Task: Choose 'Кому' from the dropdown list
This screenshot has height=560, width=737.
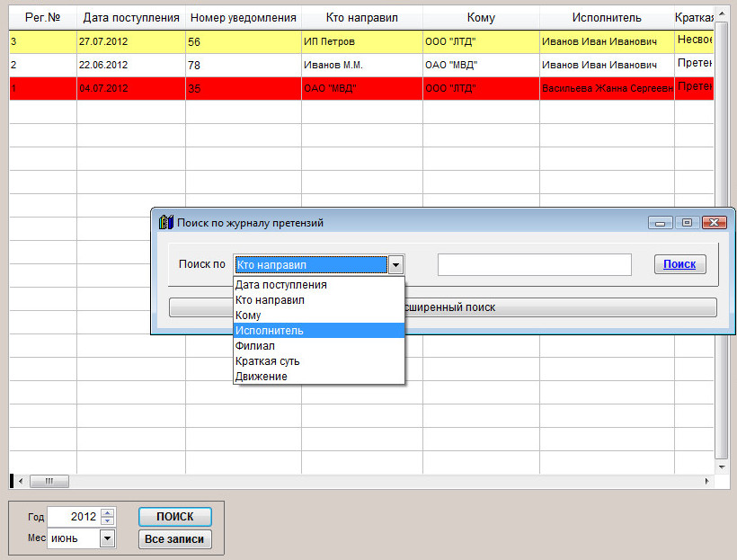Action: (319, 315)
